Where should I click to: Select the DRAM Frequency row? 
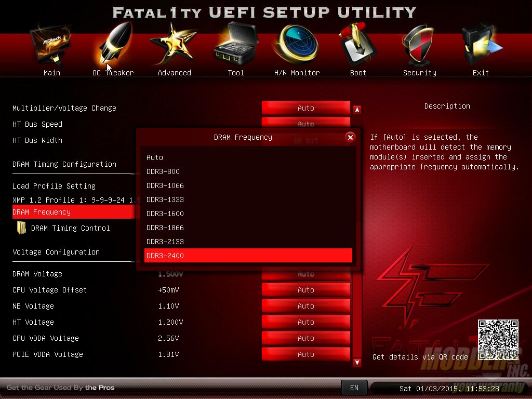[74, 212]
